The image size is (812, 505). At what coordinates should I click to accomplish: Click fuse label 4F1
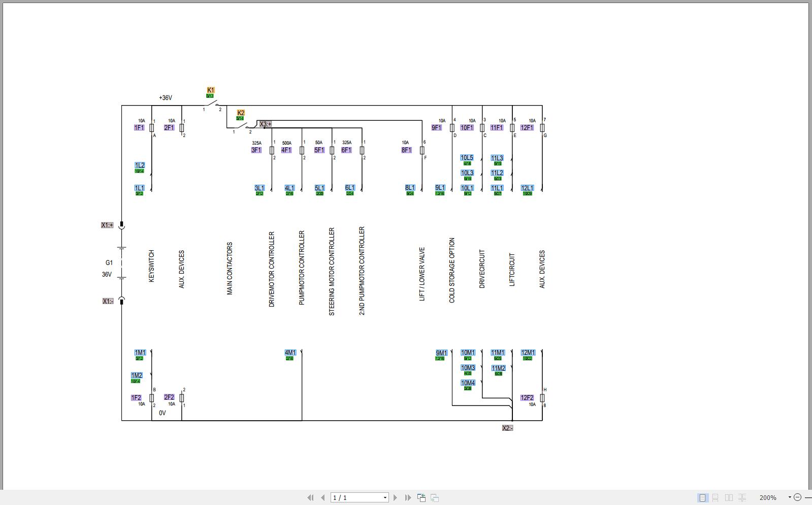tap(286, 150)
